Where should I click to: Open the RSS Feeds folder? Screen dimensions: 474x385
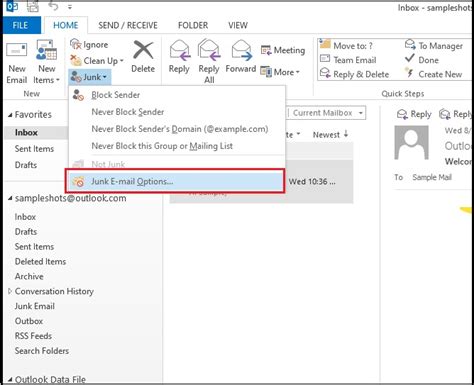33,336
